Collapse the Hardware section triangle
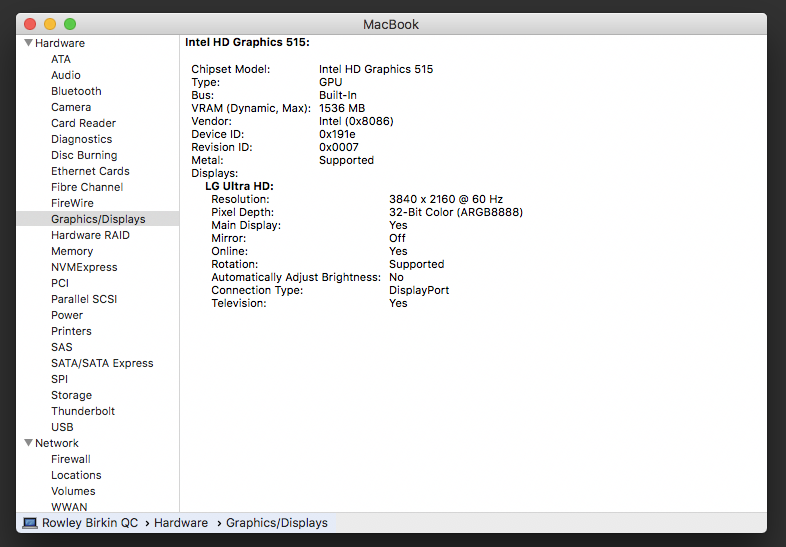This screenshot has height=547, width=786. coord(29,43)
